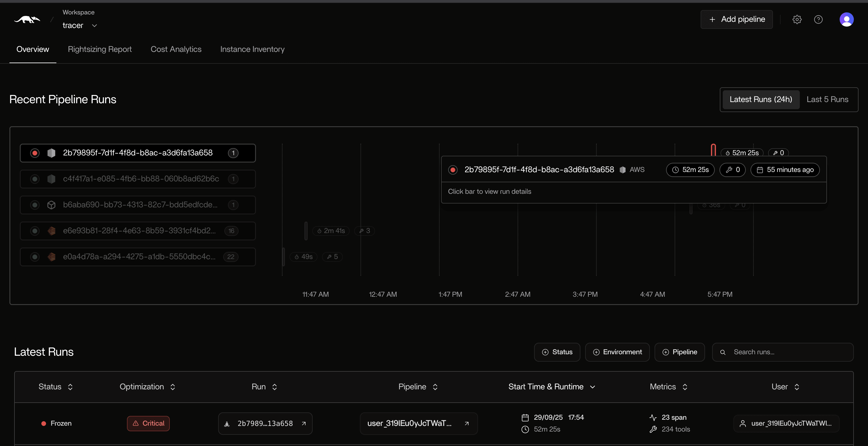This screenshot has height=446, width=868.
Task: Open the settings gear in the top bar
Action: (797, 19)
